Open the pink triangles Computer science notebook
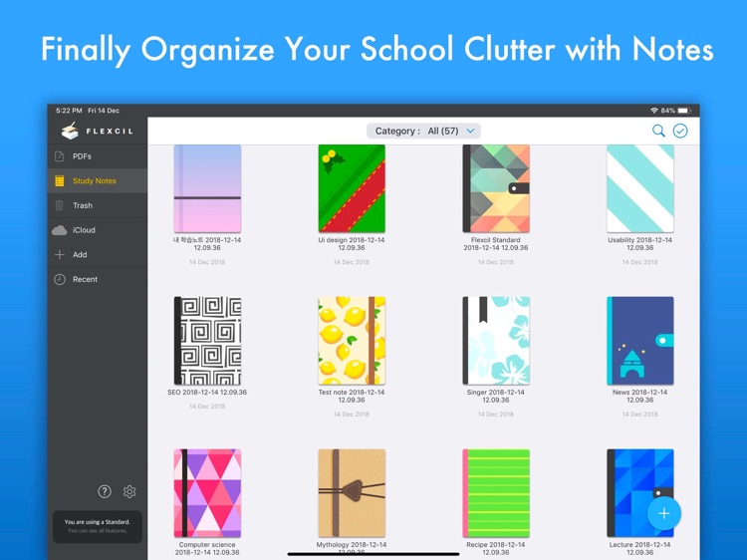The height and width of the screenshot is (560, 747). tap(207, 493)
